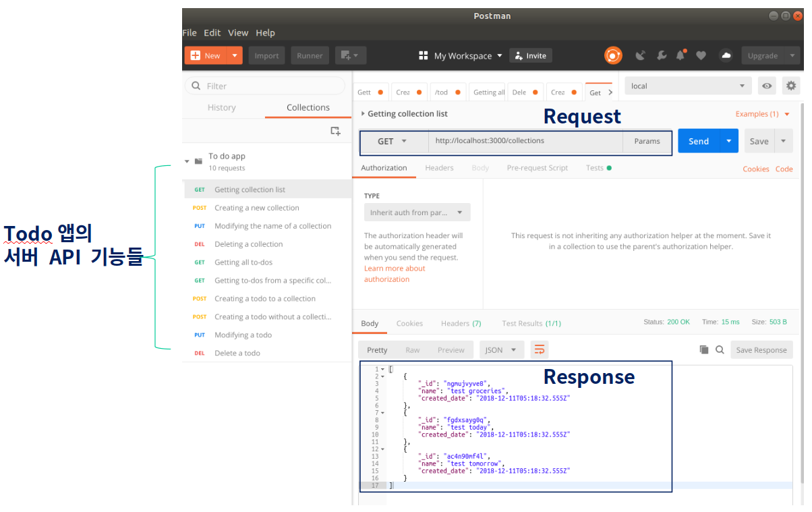
Task: Open the Test Results (1/1) tab
Action: click(531, 323)
